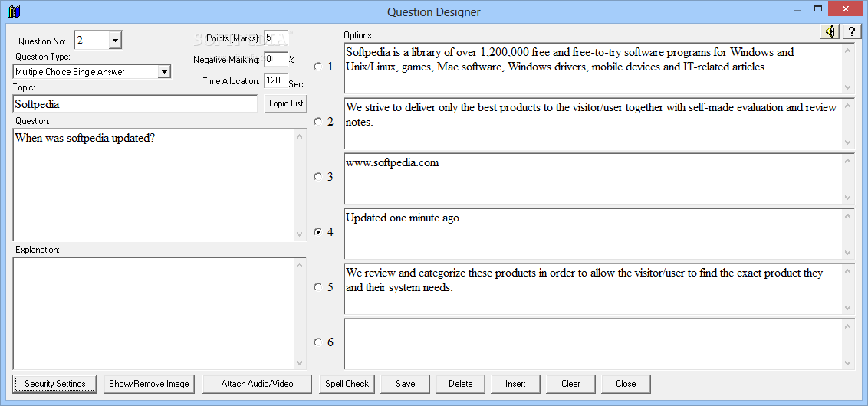This screenshot has height=406, width=868.
Task: Click the Insert button
Action: 515,384
